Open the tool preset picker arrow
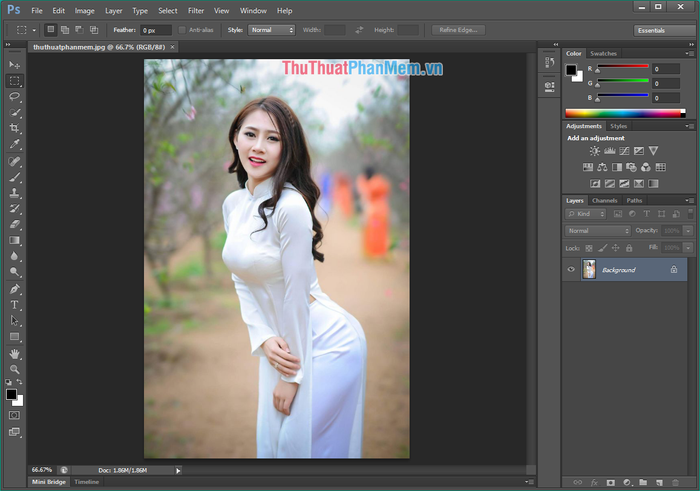Image resolution: width=700 pixels, height=491 pixels. pyautogui.click(x=34, y=30)
